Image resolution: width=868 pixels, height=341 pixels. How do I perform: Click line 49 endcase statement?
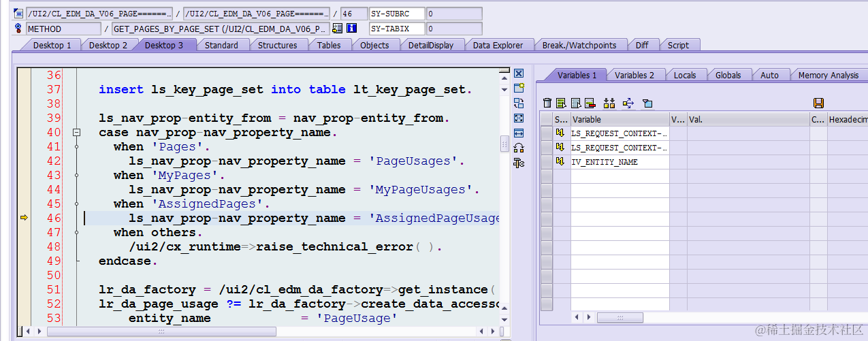tap(128, 261)
